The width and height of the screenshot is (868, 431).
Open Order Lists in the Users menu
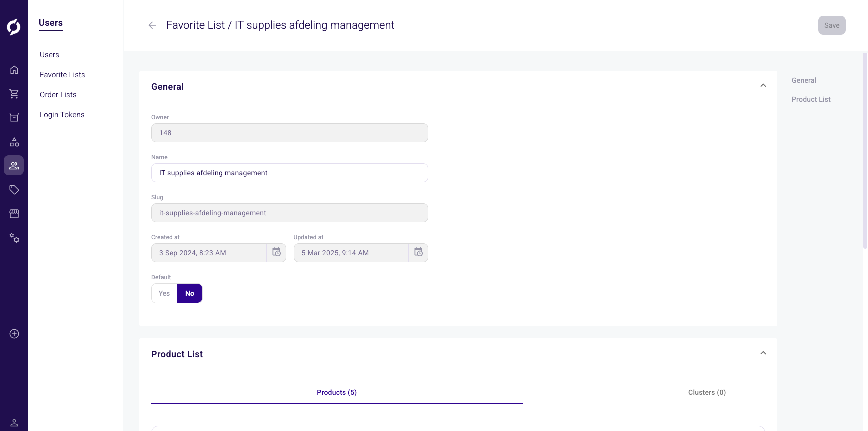pos(58,95)
